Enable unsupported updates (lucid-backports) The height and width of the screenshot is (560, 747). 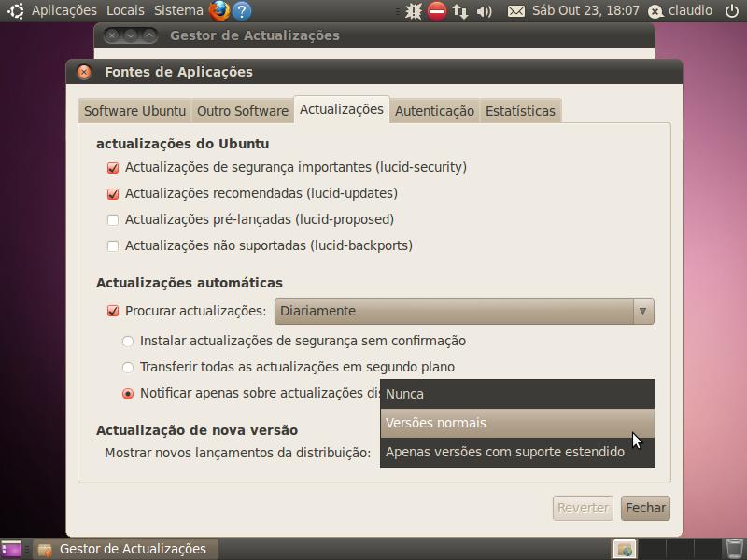pyautogui.click(x=113, y=246)
